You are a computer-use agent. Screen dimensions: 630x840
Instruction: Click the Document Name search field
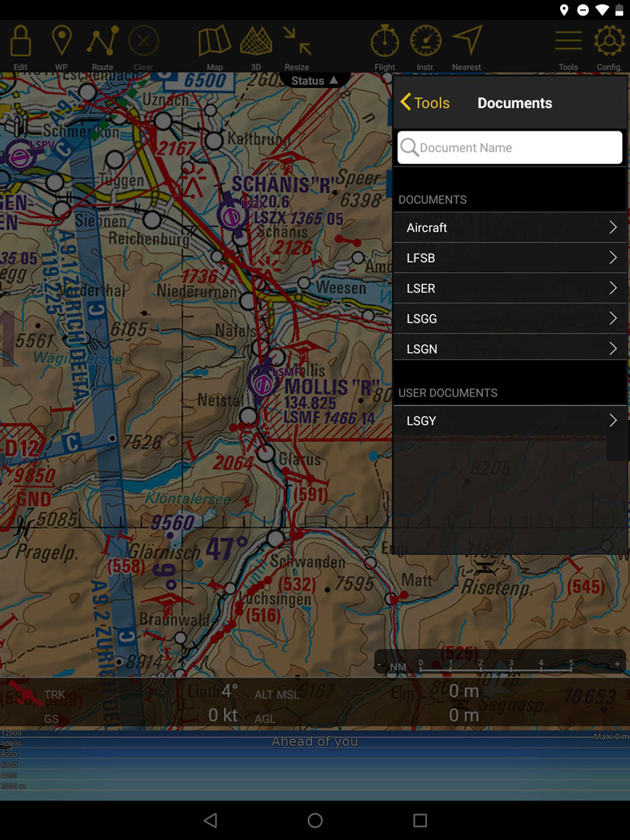(509, 148)
